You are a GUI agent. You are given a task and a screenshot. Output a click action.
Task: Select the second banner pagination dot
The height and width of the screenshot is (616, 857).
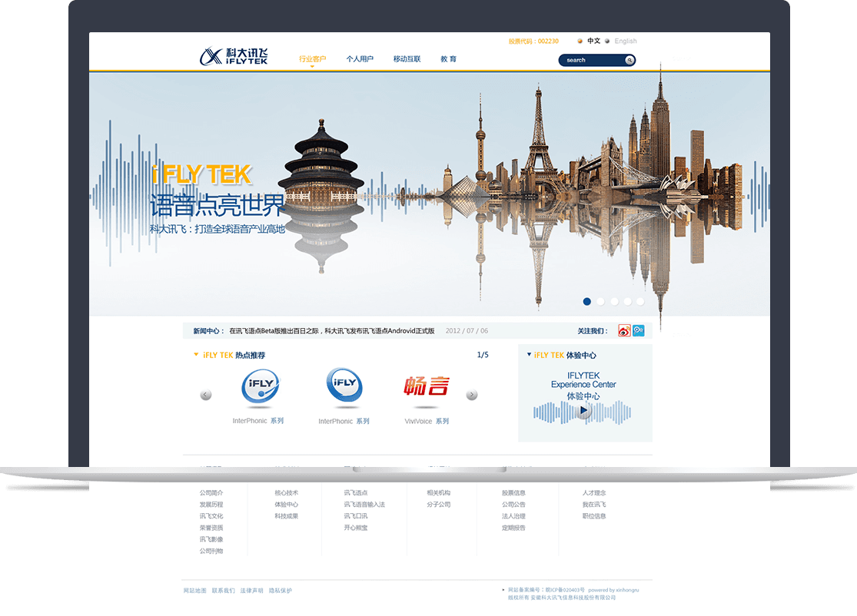pyautogui.click(x=600, y=301)
